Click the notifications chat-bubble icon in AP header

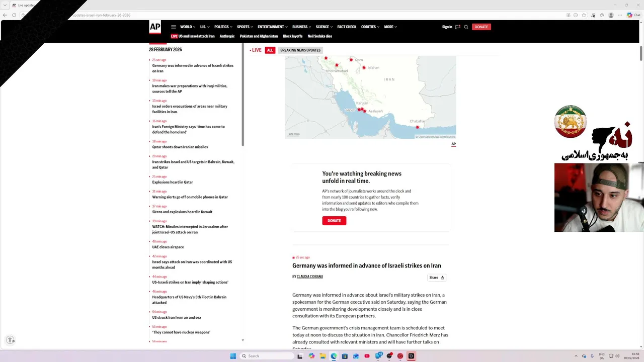[457, 27]
